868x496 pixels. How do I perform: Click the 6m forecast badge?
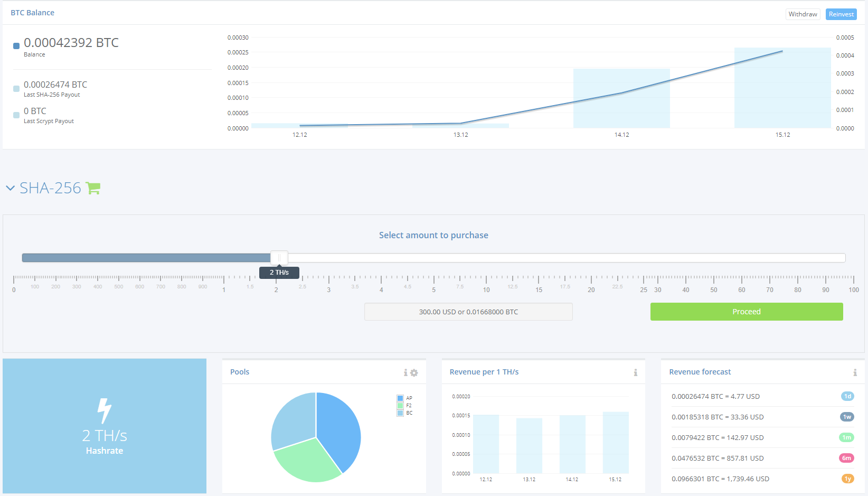pos(846,458)
